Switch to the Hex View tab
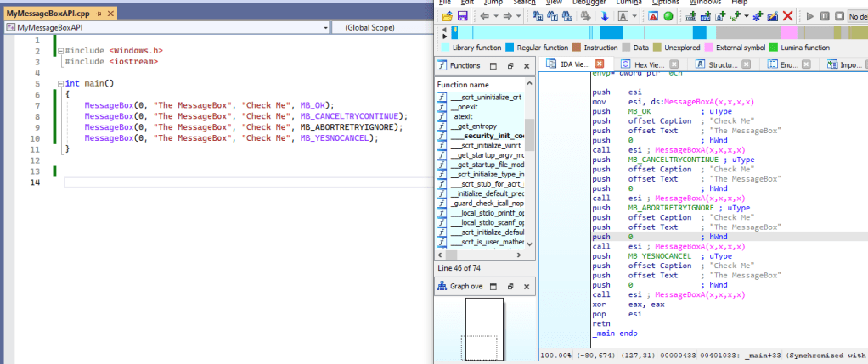 pos(649,64)
